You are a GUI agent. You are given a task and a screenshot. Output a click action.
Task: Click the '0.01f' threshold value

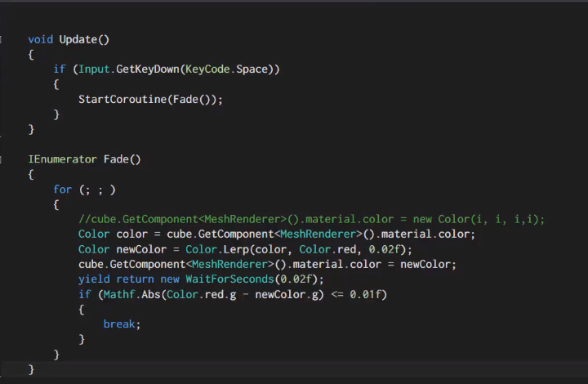tap(365, 294)
